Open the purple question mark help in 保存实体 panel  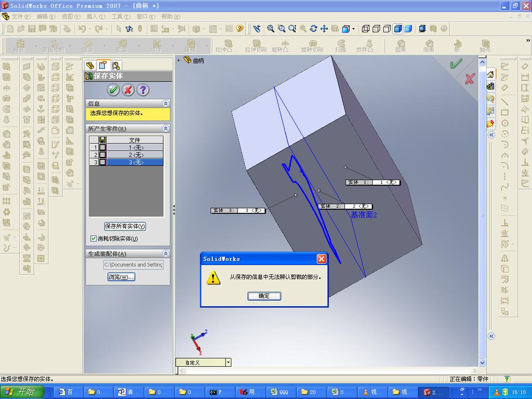click(143, 90)
